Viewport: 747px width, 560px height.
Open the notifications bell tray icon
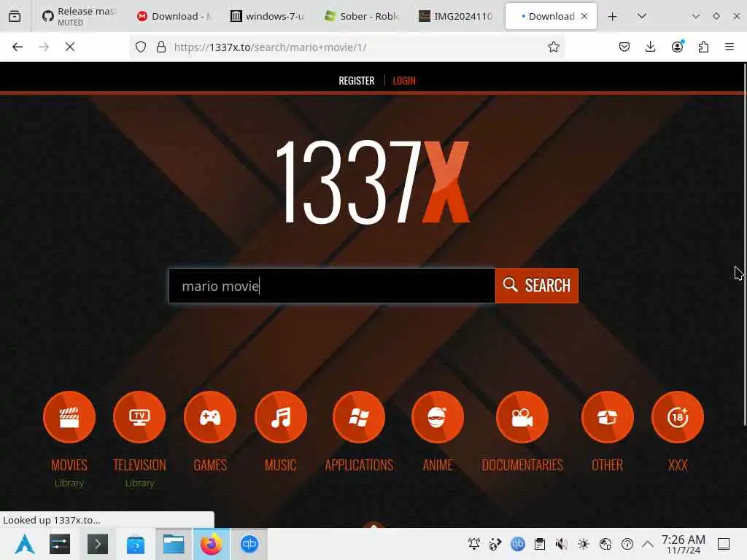pyautogui.click(x=474, y=544)
